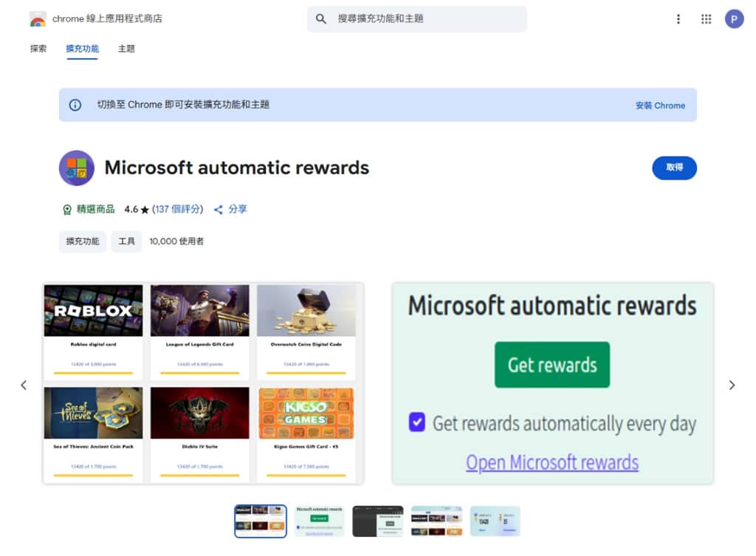Click the Microsoft automatic rewards extension icon

click(77, 168)
